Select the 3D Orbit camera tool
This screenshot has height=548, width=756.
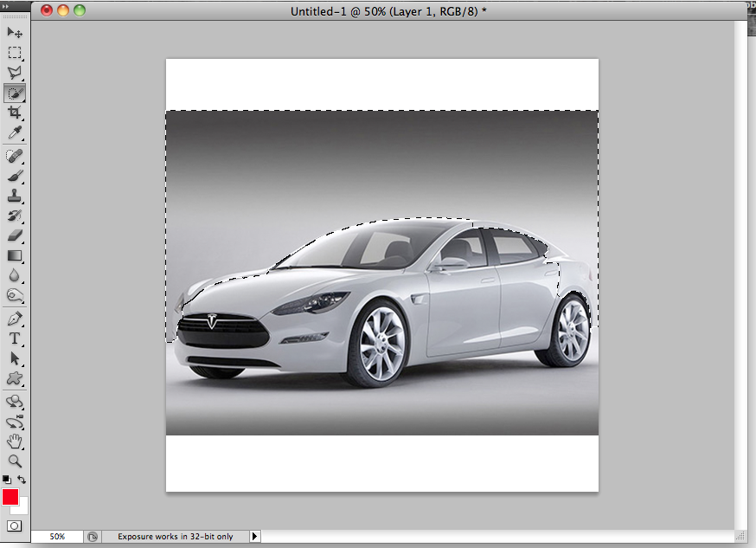coord(15,422)
